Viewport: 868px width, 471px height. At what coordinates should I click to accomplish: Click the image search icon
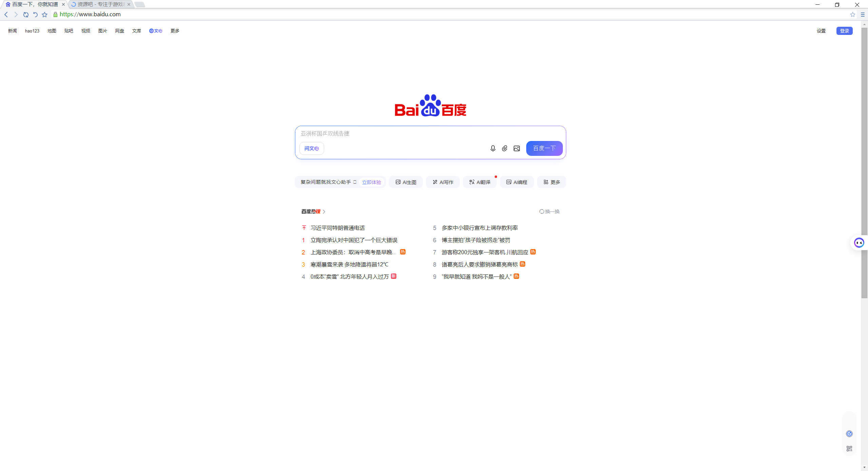(x=516, y=148)
